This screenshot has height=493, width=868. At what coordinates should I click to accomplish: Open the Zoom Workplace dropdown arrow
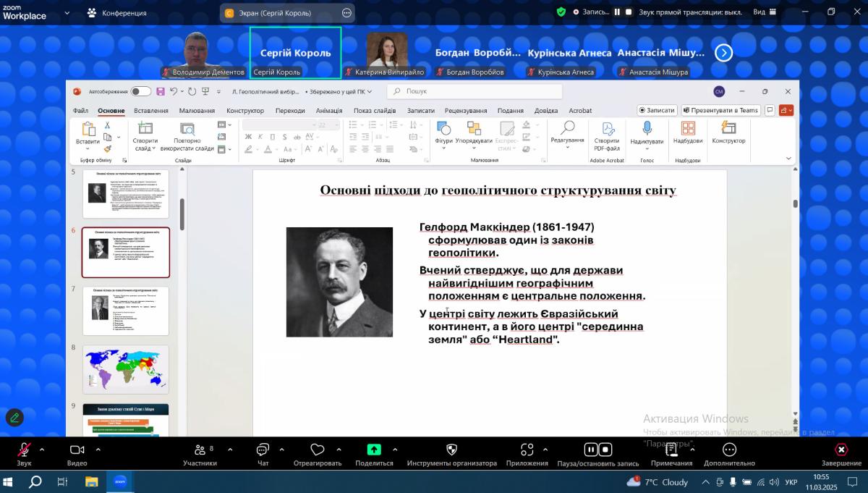point(67,12)
